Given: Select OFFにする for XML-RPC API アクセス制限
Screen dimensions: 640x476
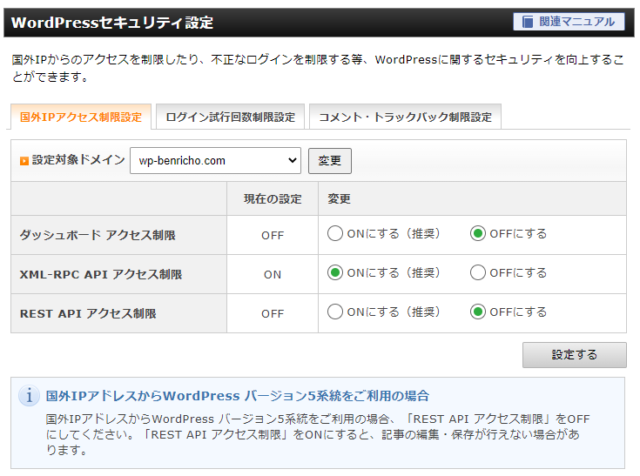Looking at the screenshot, I should (x=478, y=272).
